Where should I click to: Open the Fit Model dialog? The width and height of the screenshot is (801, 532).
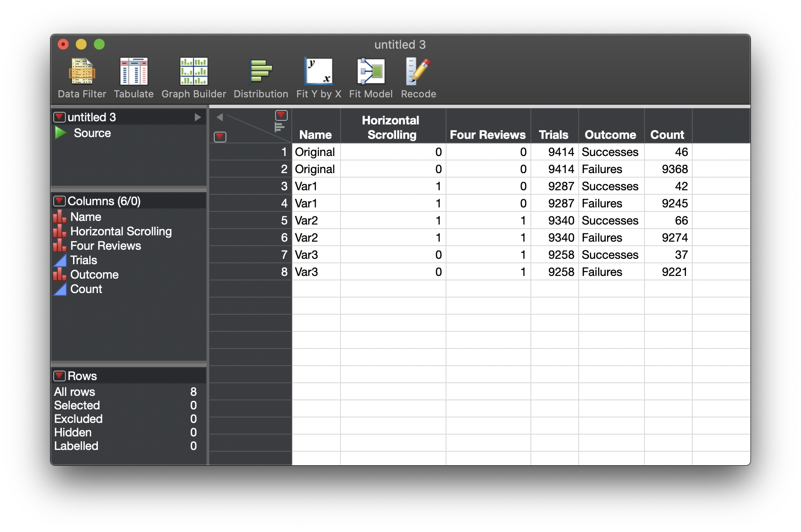coord(371,78)
